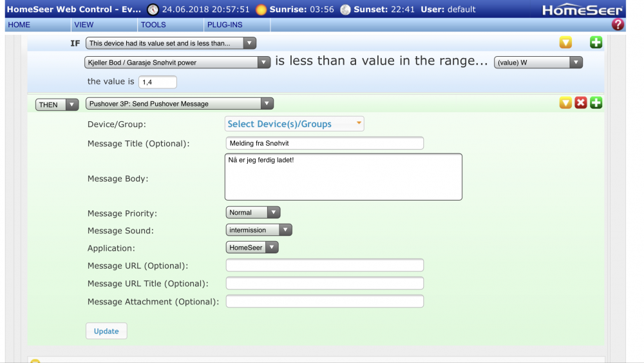Click the Message URL (Optional) field

point(325,266)
